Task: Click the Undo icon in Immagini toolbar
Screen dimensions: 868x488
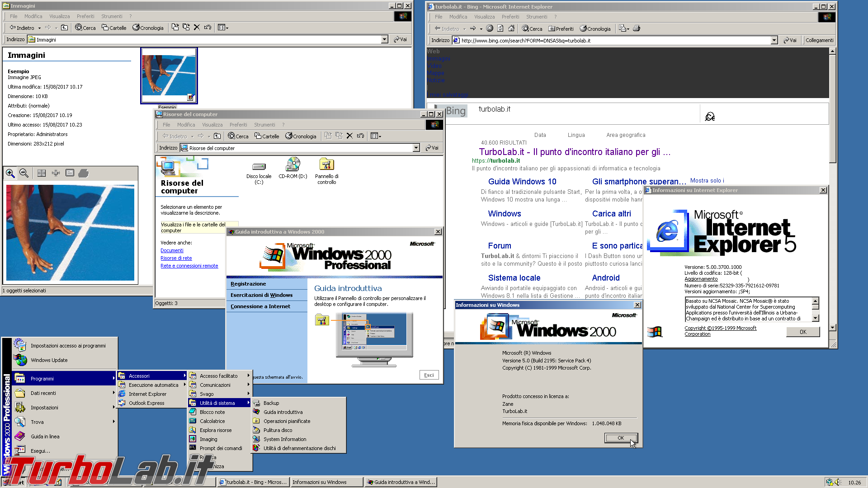Action: 208,28
